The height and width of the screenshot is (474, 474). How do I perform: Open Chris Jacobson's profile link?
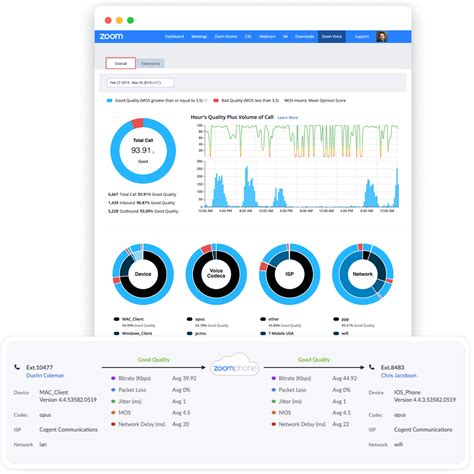[399, 375]
